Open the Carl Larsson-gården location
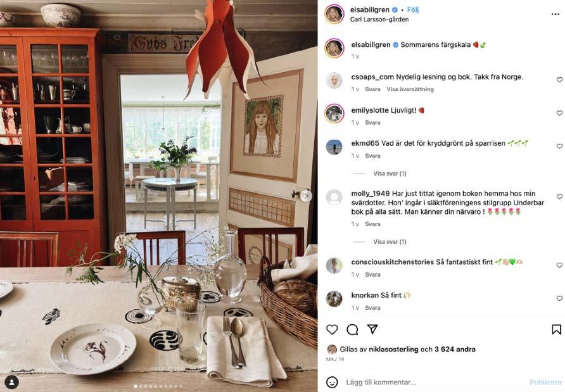This screenshot has height=392, width=565. [x=379, y=20]
